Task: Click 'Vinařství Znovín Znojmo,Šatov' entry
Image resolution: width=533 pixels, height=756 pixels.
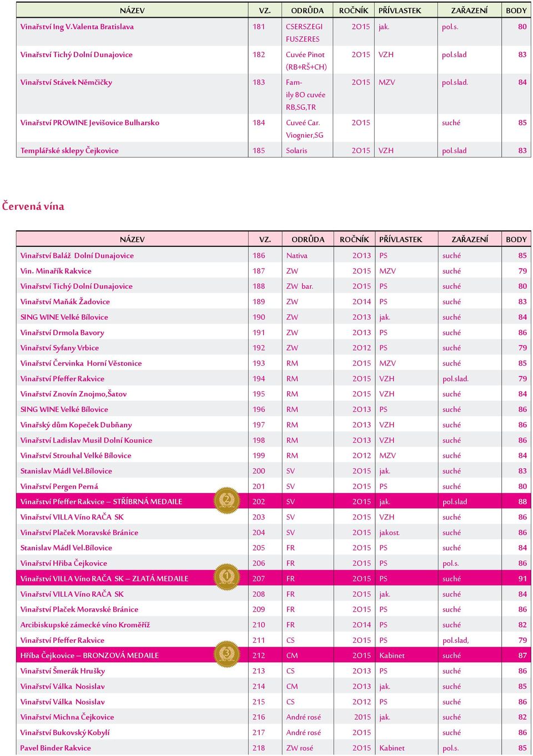Action: click(x=74, y=394)
